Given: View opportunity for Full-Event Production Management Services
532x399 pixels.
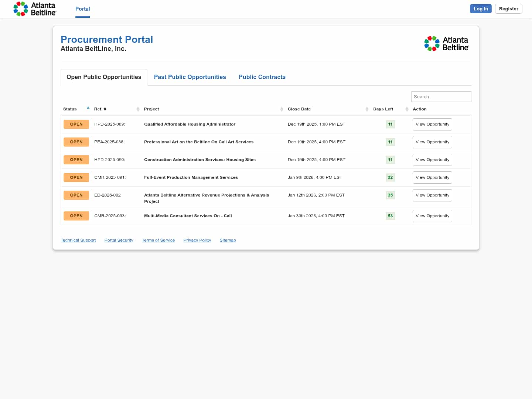Looking at the screenshot, I should pyautogui.click(x=432, y=177).
